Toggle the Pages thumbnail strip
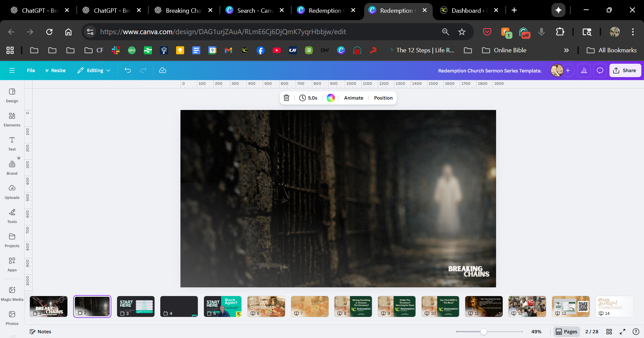644x338 pixels. (567, 332)
